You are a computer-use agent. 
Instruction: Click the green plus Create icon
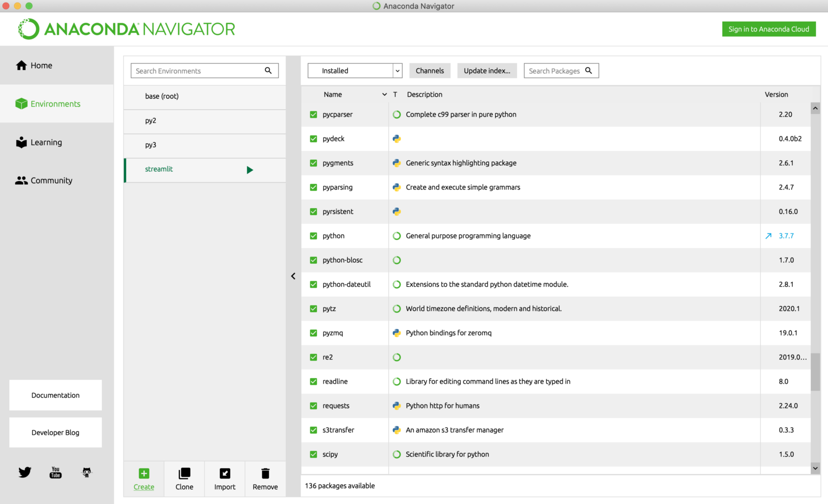coord(144,473)
